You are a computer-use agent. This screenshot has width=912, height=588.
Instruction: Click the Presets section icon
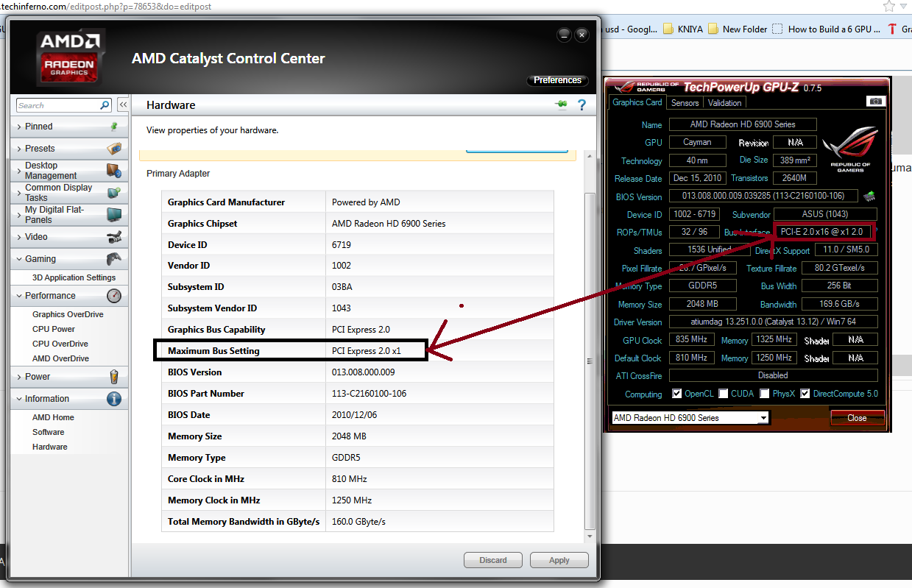pos(114,149)
